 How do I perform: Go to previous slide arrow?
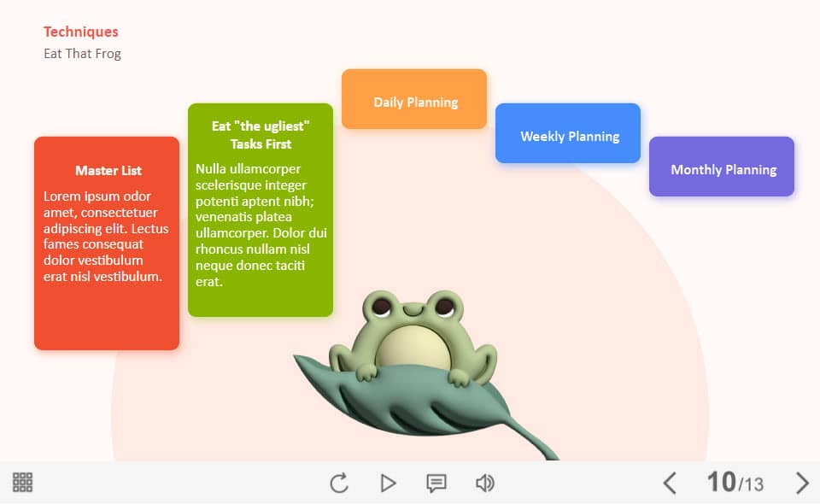click(670, 483)
